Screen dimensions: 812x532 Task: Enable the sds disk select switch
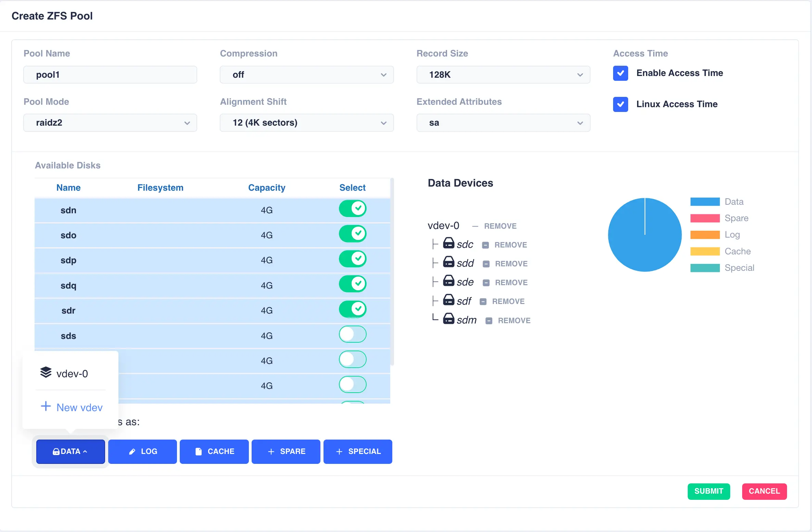click(x=353, y=334)
